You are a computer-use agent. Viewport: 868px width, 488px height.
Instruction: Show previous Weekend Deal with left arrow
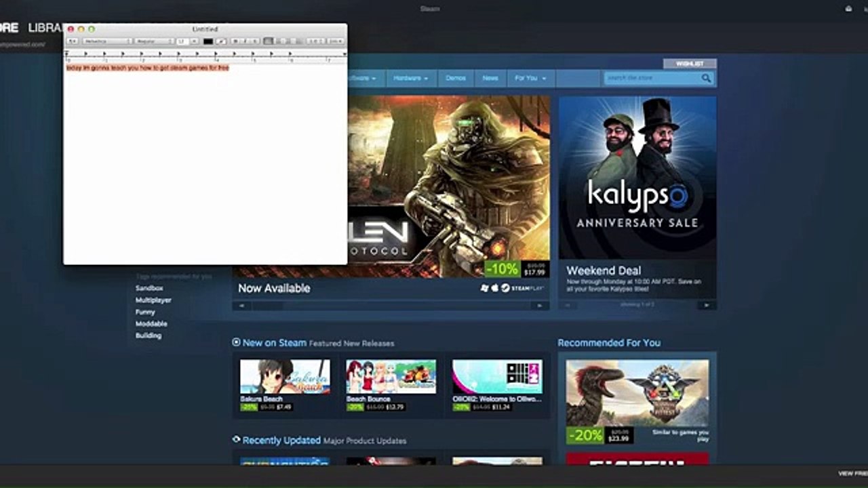[568, 306]
